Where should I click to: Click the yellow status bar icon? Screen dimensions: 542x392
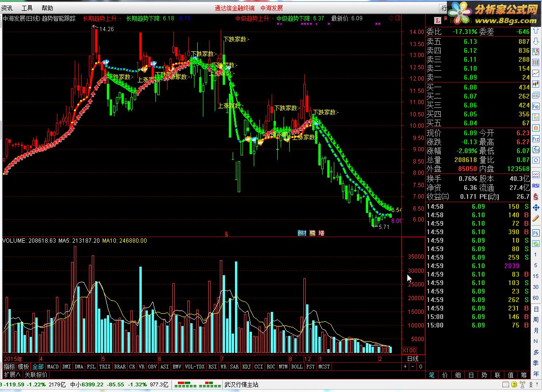[514, 384]
